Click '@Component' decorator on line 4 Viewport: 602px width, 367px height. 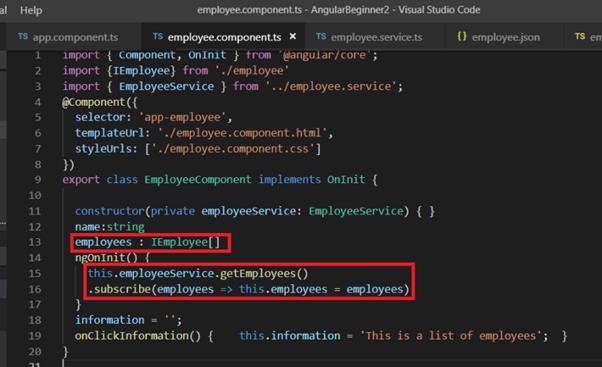94,102
